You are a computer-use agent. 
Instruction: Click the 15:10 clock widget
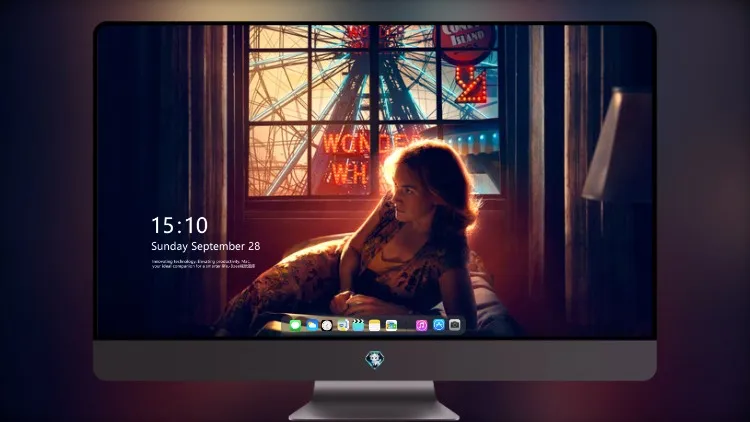[x=179, y=225]
